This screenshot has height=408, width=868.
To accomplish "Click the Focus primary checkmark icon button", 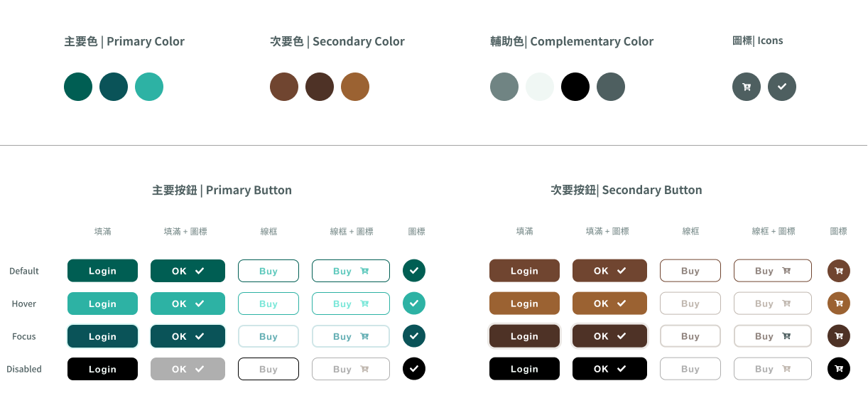I will point(414,336).
